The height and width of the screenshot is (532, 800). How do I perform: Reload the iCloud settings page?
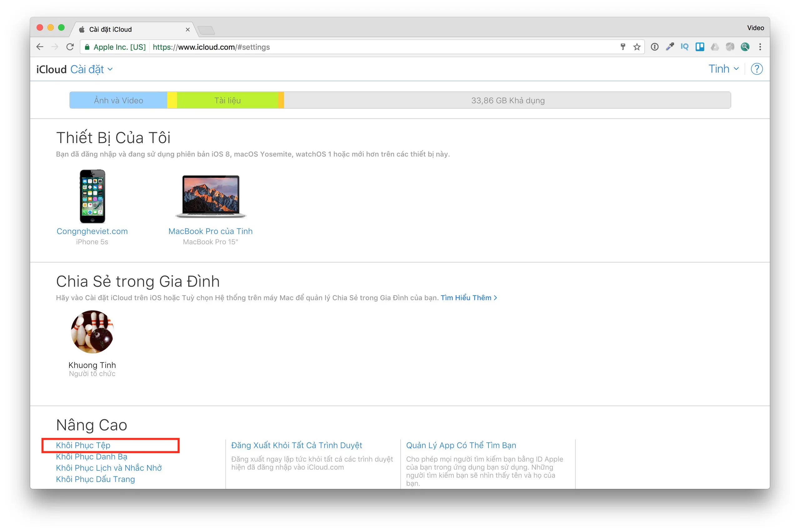pos(70,47)
